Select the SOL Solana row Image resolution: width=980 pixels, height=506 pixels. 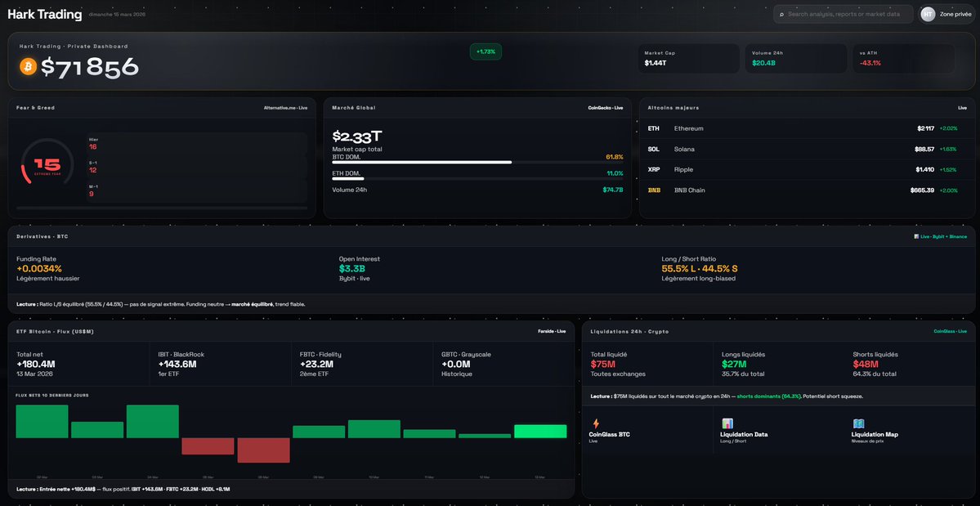pos(808,149)
